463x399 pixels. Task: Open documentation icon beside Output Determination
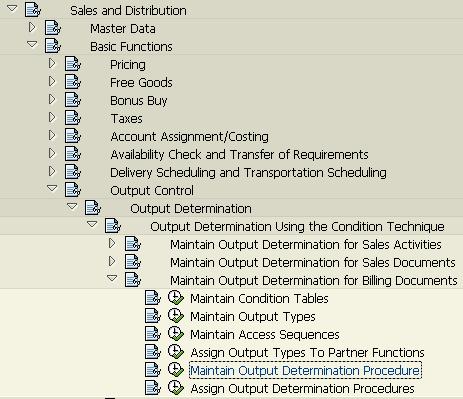[93, 208]
